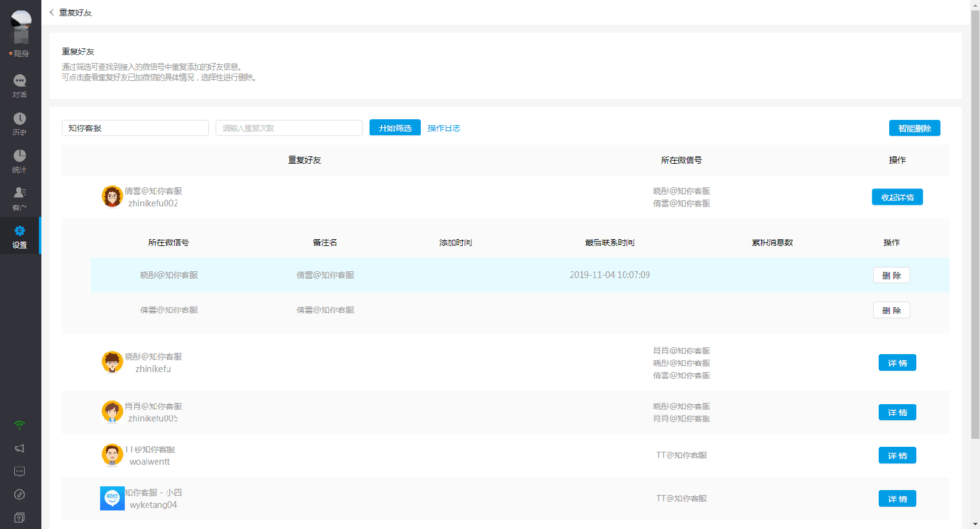This screenshot has width=980, height=529.
Task: Expand 详情 for zhinikefu row
Action: pos(897,363)
